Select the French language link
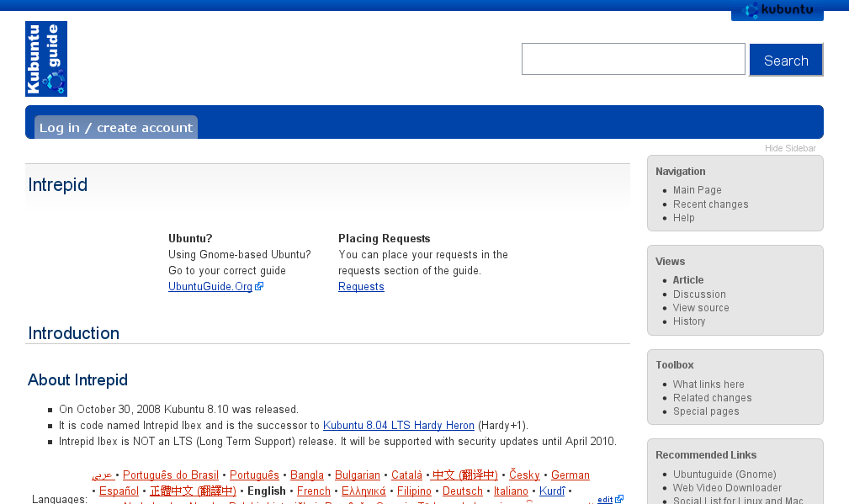 (314, 491)
